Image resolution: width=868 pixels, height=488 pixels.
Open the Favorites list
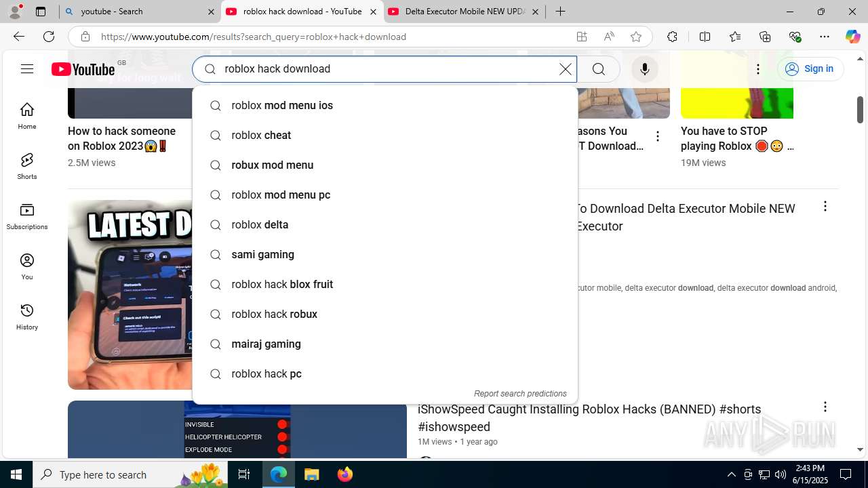coord(735,37)
